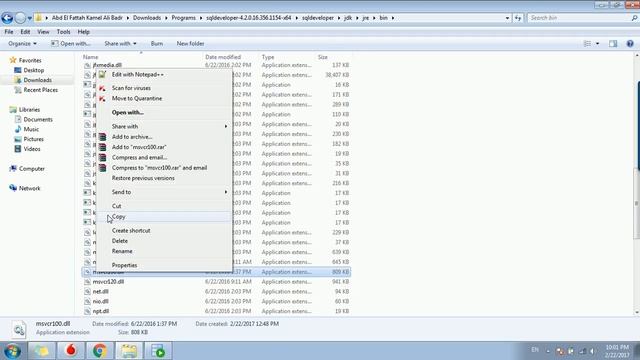Refresh the folder with the refresh icon
Viewport: 640px width, 360px height.
518,18
